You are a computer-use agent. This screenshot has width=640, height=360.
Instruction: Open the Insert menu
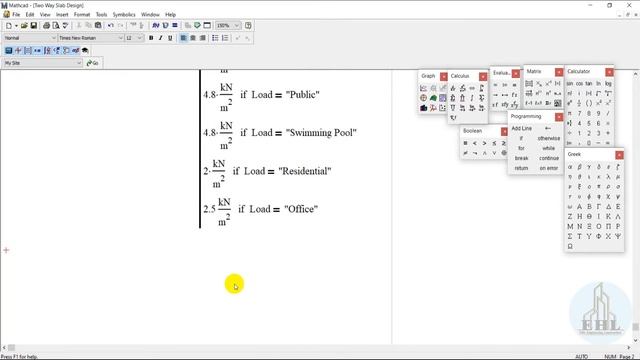coord(62,14)
